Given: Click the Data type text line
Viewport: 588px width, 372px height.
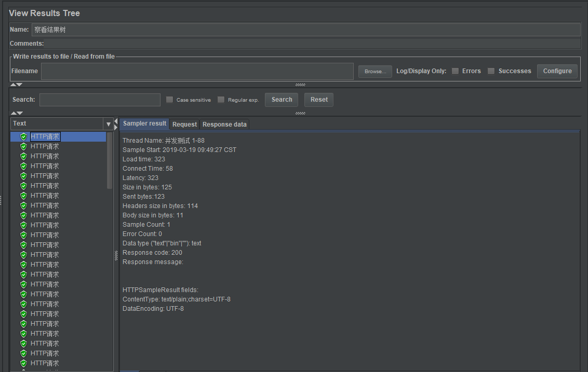Looking at the screenshot, I should (162, 243).
